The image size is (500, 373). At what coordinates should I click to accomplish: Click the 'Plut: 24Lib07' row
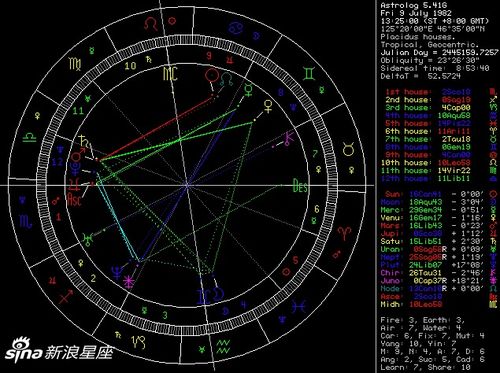(439, 265)
